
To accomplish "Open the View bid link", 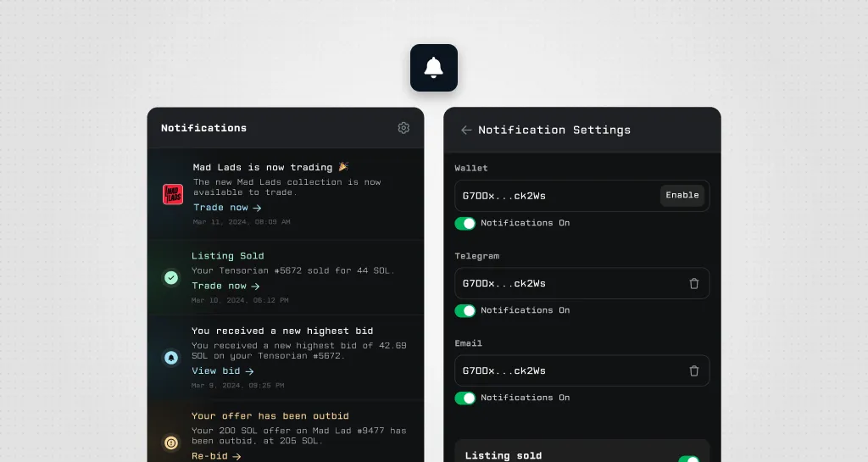I will tap(223, 370).
